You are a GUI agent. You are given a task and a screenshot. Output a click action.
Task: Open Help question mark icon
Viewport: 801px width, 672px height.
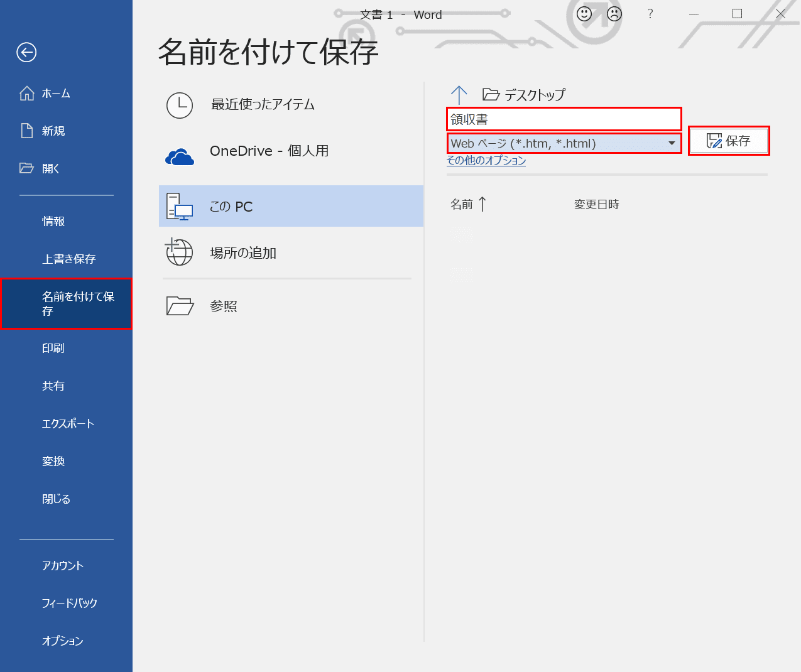point(650,14)
